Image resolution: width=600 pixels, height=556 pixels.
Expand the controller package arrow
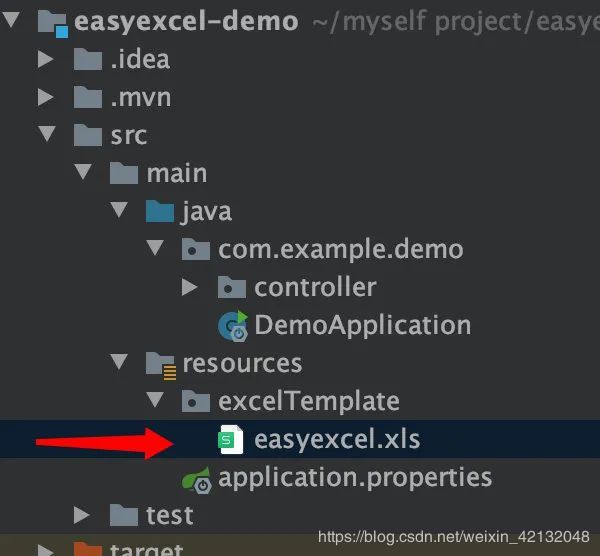pos(190,287)
